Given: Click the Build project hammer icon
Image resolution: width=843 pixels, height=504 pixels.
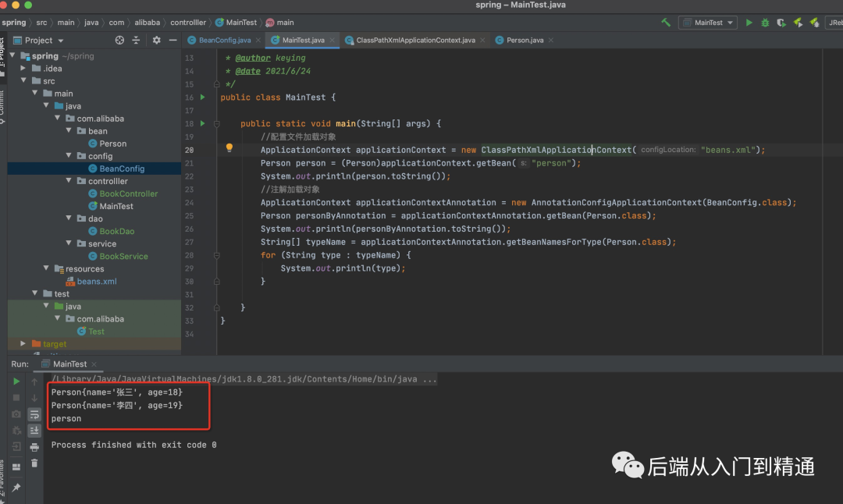Looking at the screenshot, I should click(x=666, y=23).
